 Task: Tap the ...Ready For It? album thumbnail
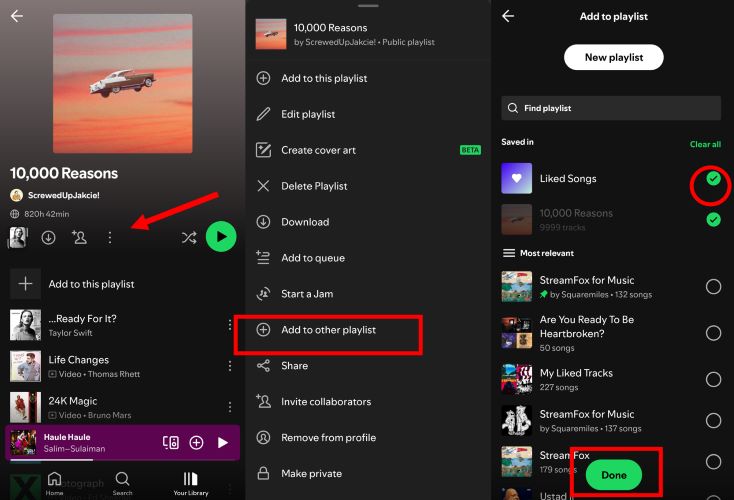[25, 325]
